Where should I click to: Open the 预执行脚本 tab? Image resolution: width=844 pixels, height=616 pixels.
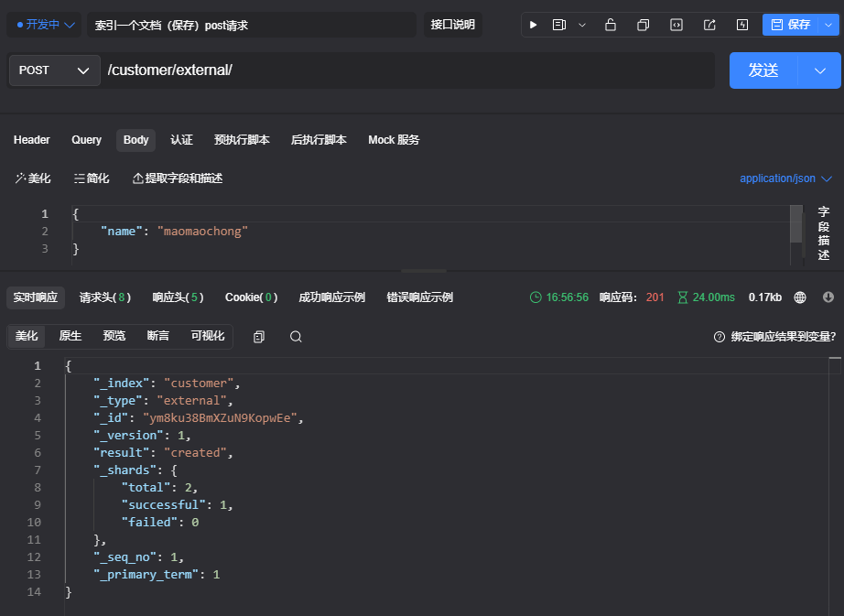click(x=242, y=140)
